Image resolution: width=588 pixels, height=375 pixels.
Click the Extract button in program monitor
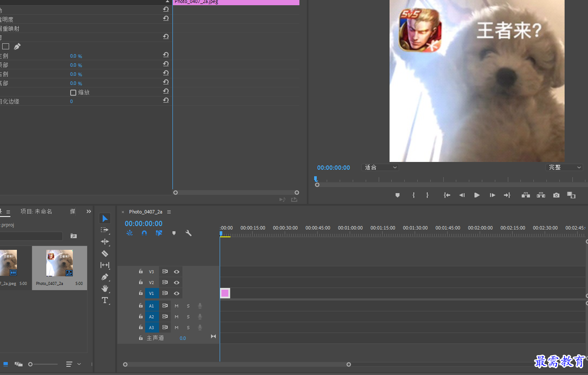[541, 195]
